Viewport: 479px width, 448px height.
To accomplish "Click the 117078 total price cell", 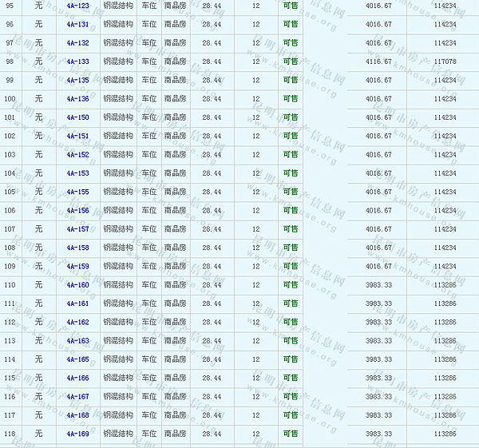I will [445, 61].
